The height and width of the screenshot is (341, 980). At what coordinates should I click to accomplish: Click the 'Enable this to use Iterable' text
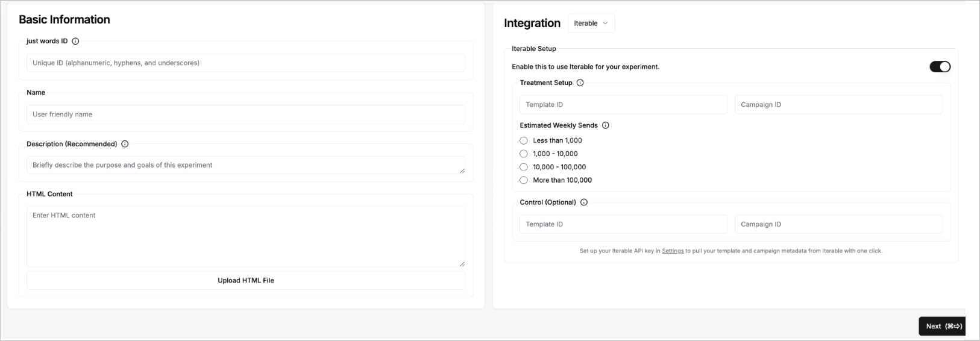(x=585, y=67)
